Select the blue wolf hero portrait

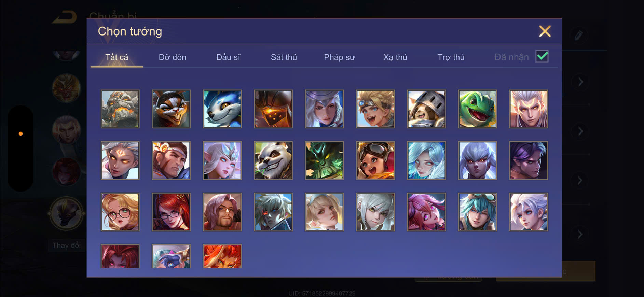tap(222, 109)
